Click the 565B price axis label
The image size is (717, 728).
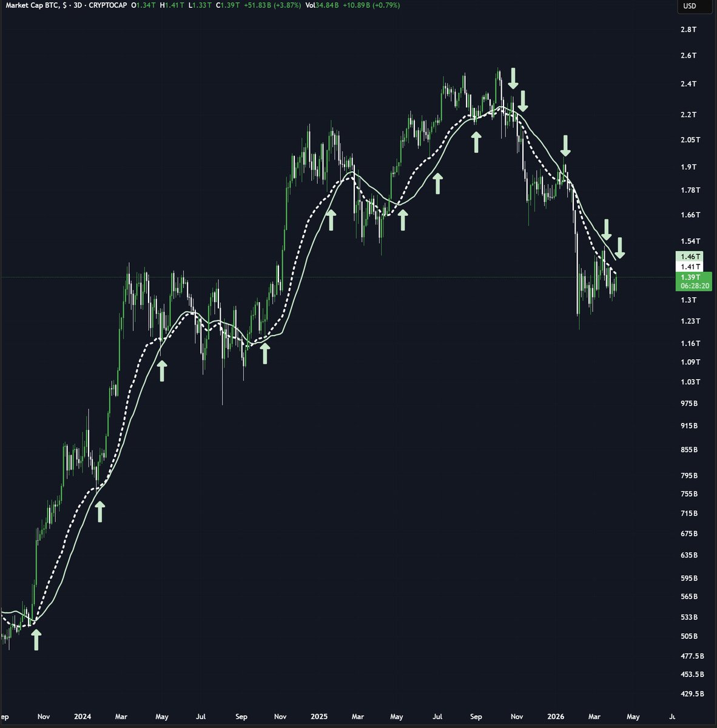coord(689,596)
